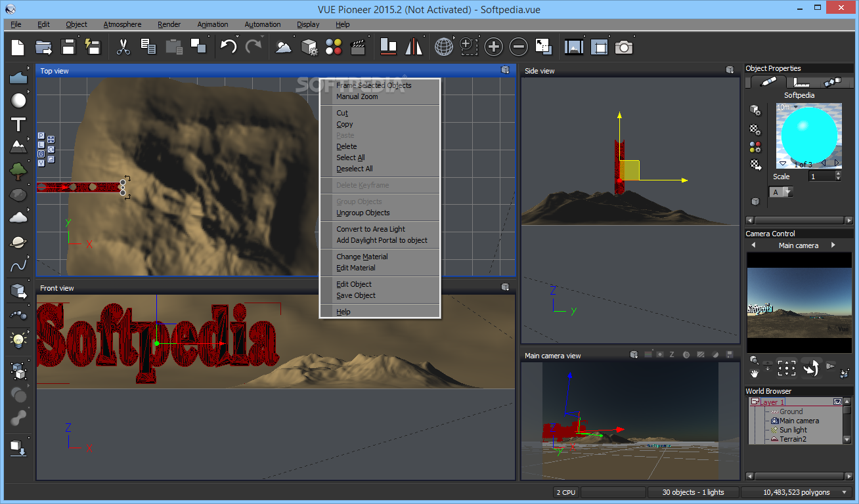Screen dimensions: 859x504
Task: Click the rotate camera arrows control
Action: tap(812, 367)
